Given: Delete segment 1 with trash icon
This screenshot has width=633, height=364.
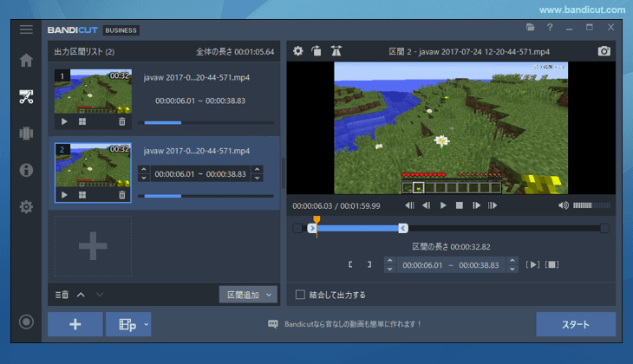Looking at the screenshot, I should [x=122, y=121].
